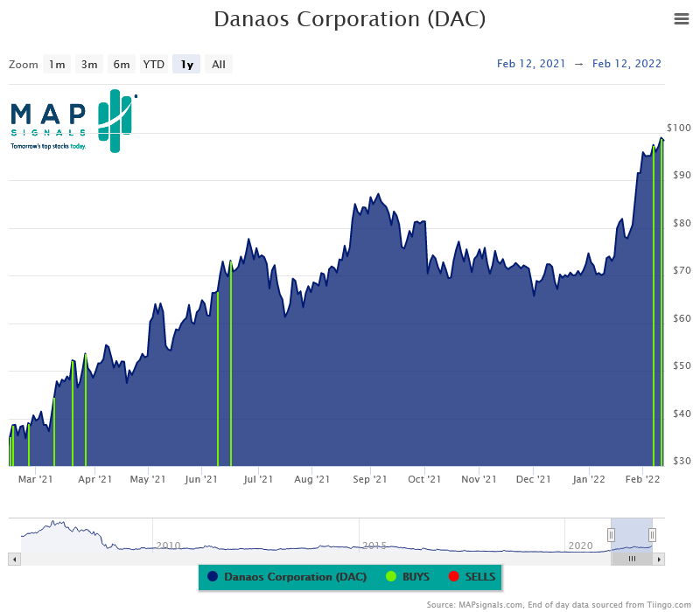Image resolution: width=700 pixels, height=612 pixels.
Task: Click the scrollbar center drag grip
Action: [632, 559]
